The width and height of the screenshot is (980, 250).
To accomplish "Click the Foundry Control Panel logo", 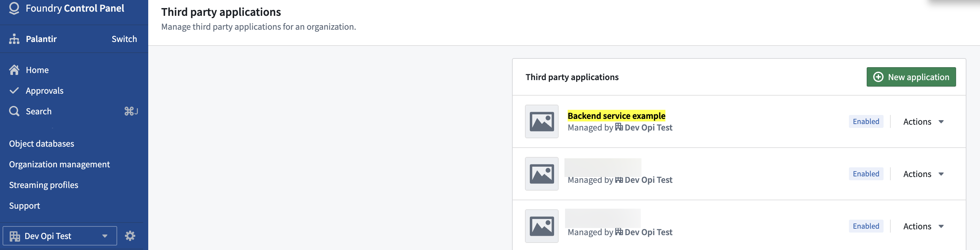I will point(14,8).
